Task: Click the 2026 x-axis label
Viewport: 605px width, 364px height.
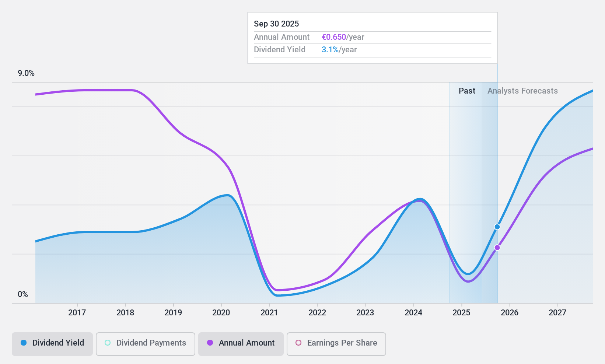Action: tap(510, 313)
